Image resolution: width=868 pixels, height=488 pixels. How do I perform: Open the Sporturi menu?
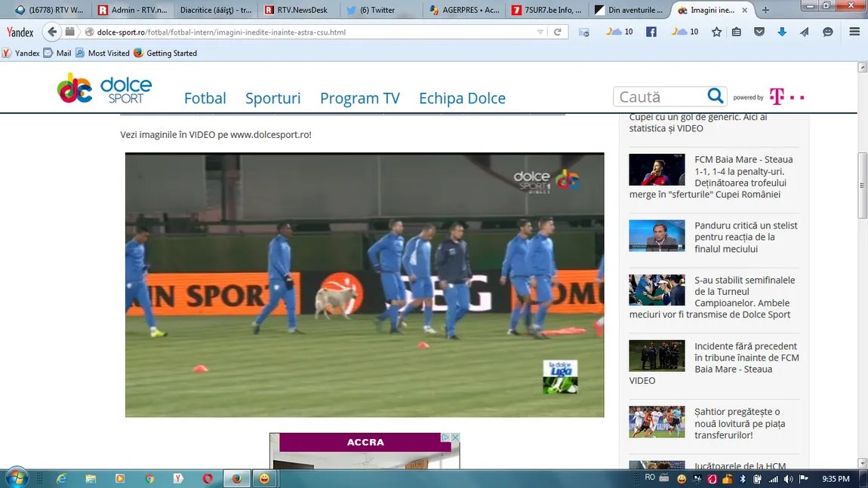click(273, 98)
